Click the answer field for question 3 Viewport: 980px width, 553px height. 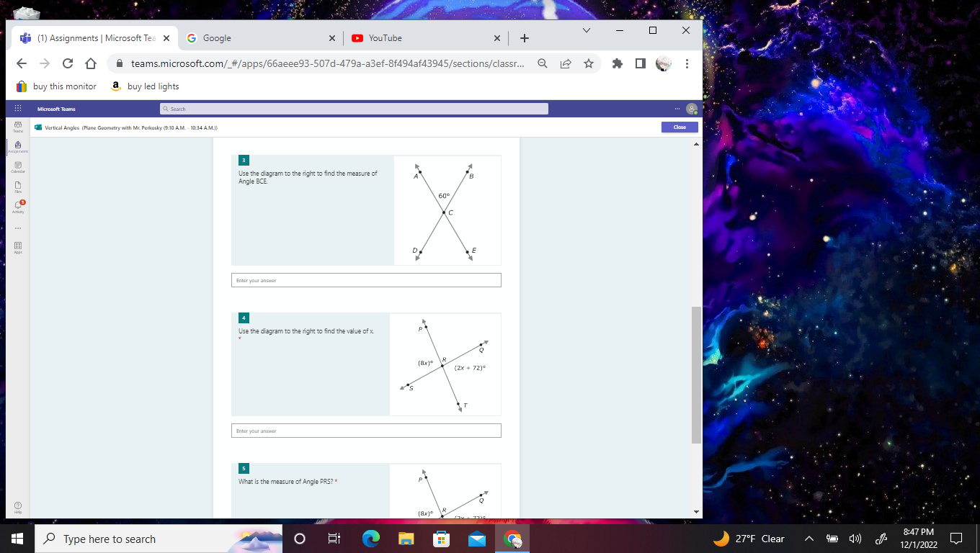coord(365,280)
